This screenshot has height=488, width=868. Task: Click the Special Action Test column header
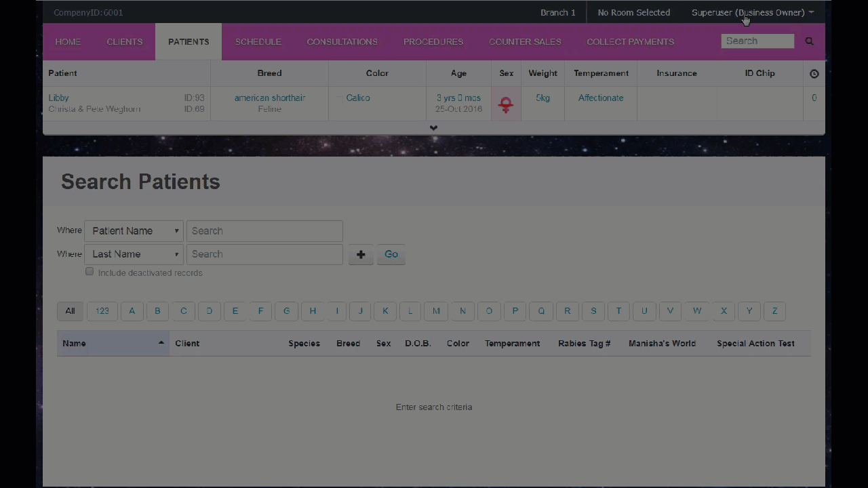coord(755,344)
